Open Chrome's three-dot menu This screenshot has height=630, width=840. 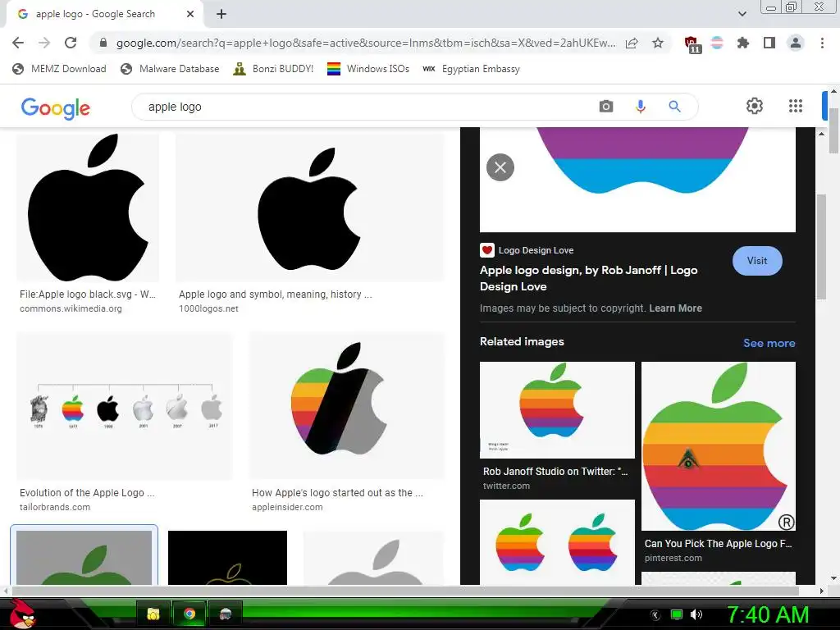(x=822, y=43)
